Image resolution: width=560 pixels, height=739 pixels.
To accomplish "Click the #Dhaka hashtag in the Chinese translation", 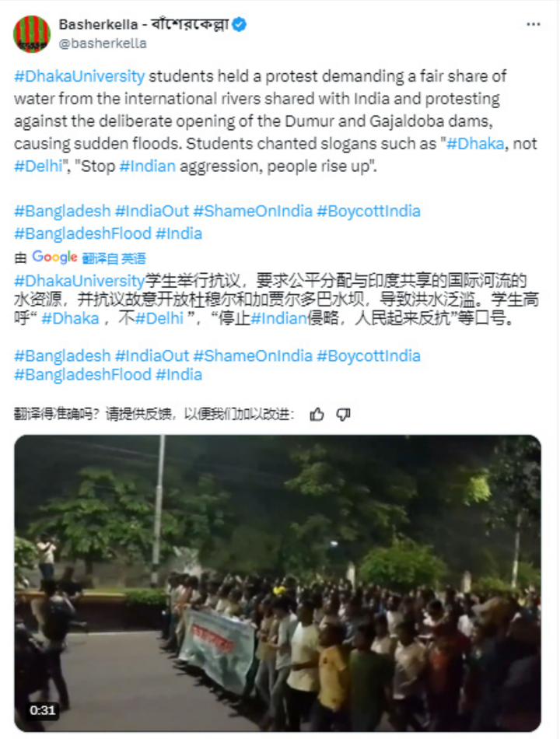I will click(x=70, y=319).
